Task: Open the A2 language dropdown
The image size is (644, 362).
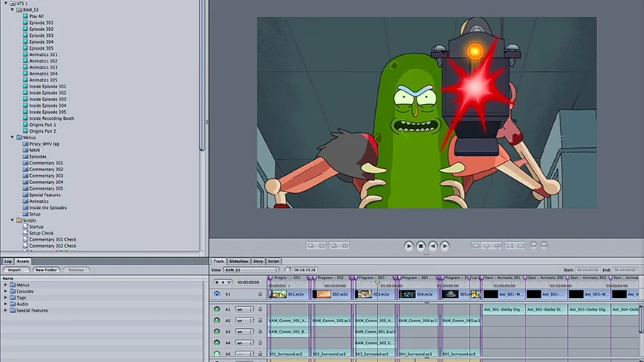Action: coord(245,320)
